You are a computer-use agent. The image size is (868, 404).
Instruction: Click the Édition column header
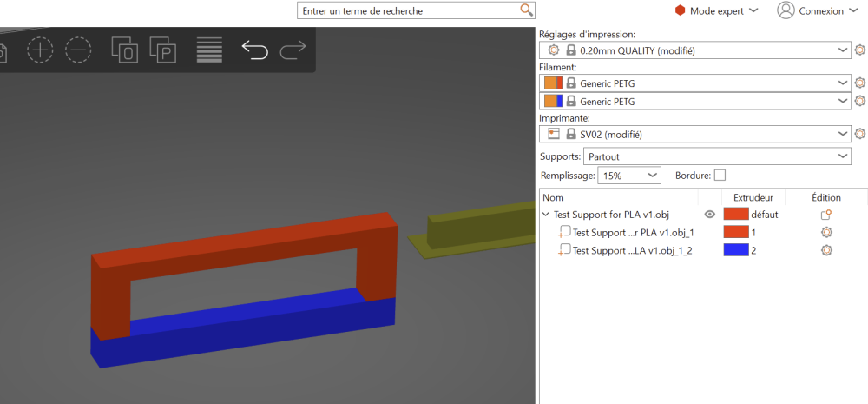pos(826,197)
